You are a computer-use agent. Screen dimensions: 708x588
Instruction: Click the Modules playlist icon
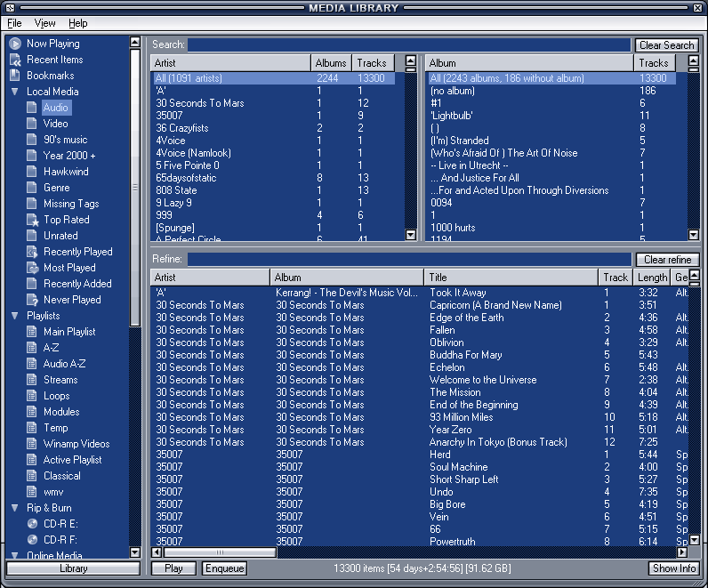32,412
